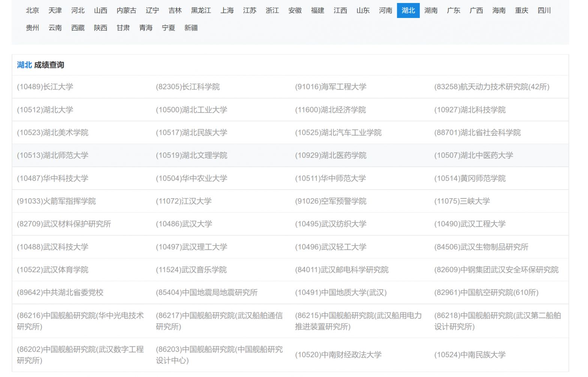Open the 海南 tab
Image resolution: width=588 pixels, height=377 pixels.
tap(499, 10)
